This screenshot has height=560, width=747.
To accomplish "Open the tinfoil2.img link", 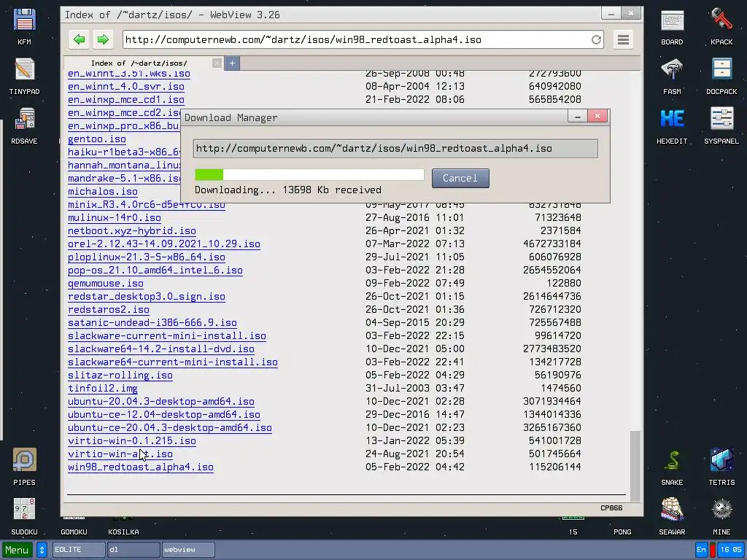I will point(102,389).
